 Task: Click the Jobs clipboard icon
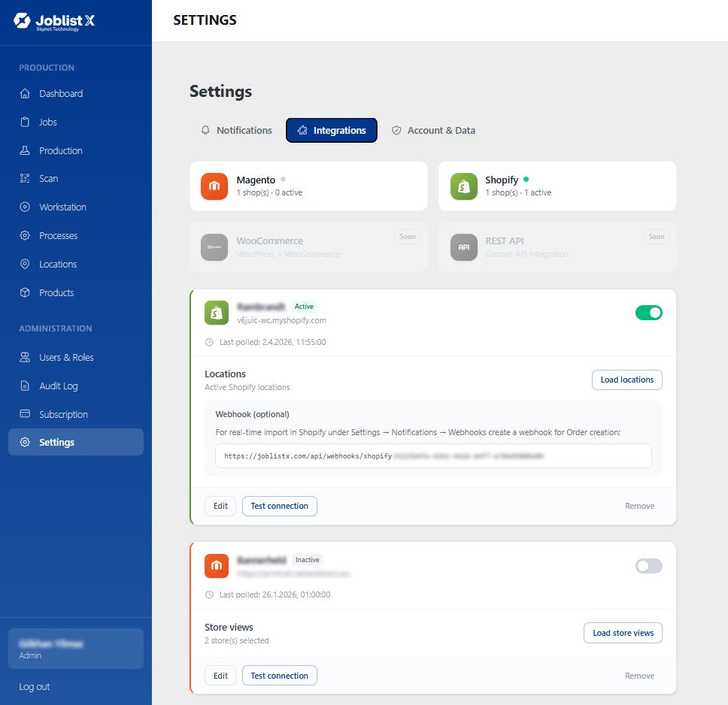point(25,122)
